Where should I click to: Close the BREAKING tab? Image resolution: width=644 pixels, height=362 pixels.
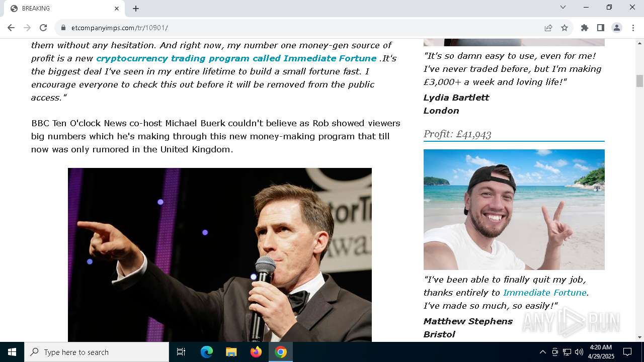117,9
